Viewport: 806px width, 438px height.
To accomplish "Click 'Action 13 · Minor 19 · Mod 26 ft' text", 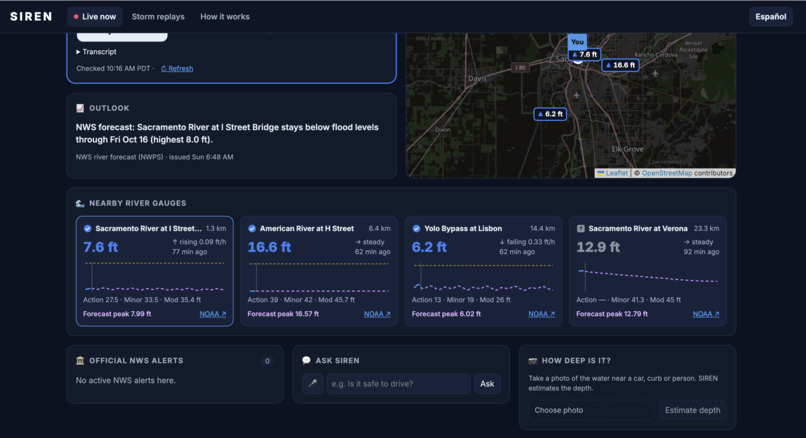I will tap(461, 300).
